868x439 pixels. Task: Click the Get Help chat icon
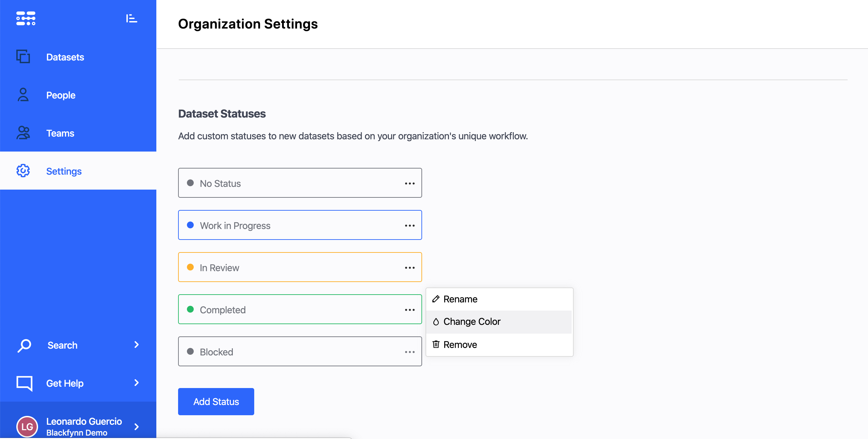pyautogui.click(x=24, y=383)
